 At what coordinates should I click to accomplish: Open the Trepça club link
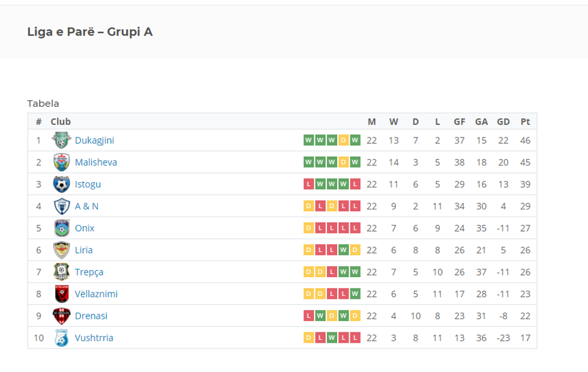[89, 272]
